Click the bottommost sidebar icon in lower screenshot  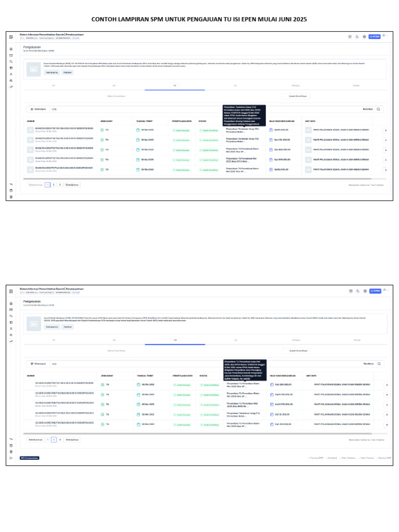pyautogui.click(x=11, y=458)
